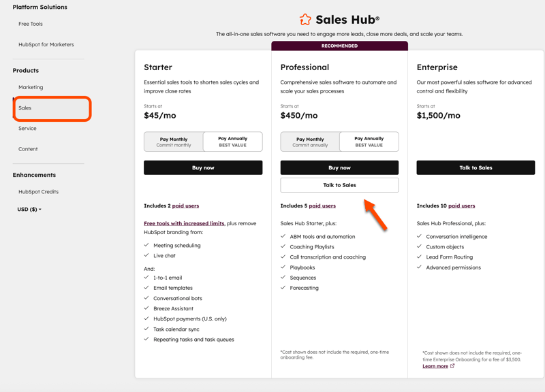Click Learn more about Enterprise onboarding fee
545x392 pixels.
(436, 365)
